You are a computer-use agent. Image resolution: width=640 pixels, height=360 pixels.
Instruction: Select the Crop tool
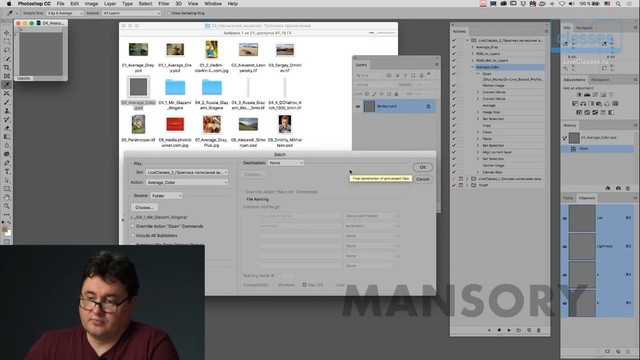[x=7, y=67]
